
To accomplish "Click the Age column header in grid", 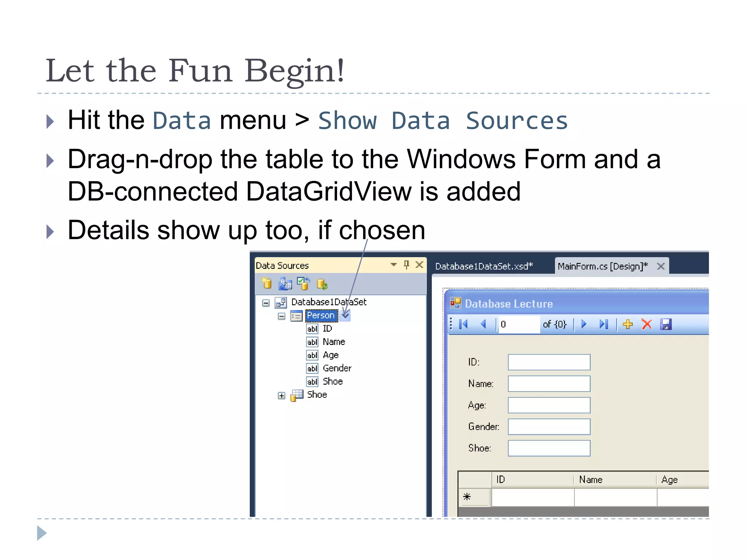I will coord(683,479).
